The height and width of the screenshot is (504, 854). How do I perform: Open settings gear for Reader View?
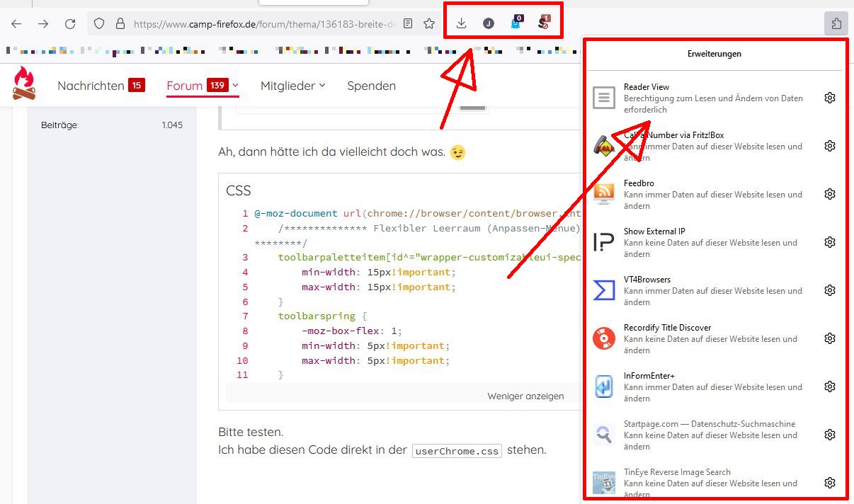(830, 98)
